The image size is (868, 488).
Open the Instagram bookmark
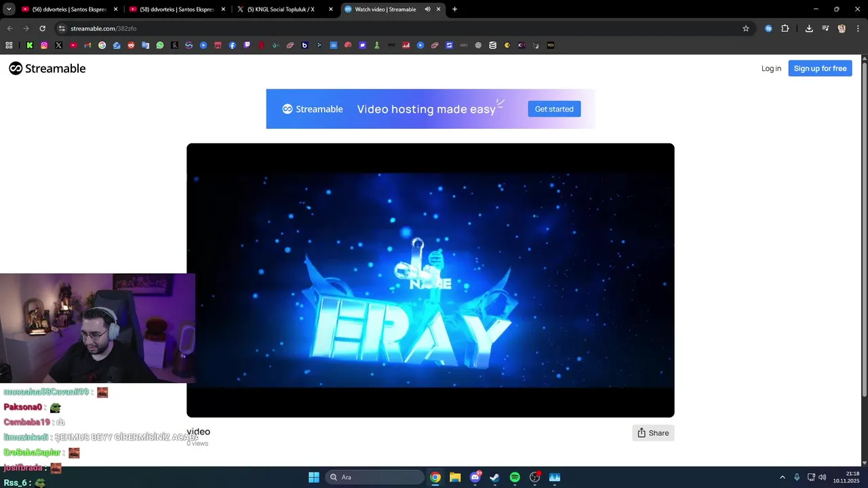click(44, 45)
